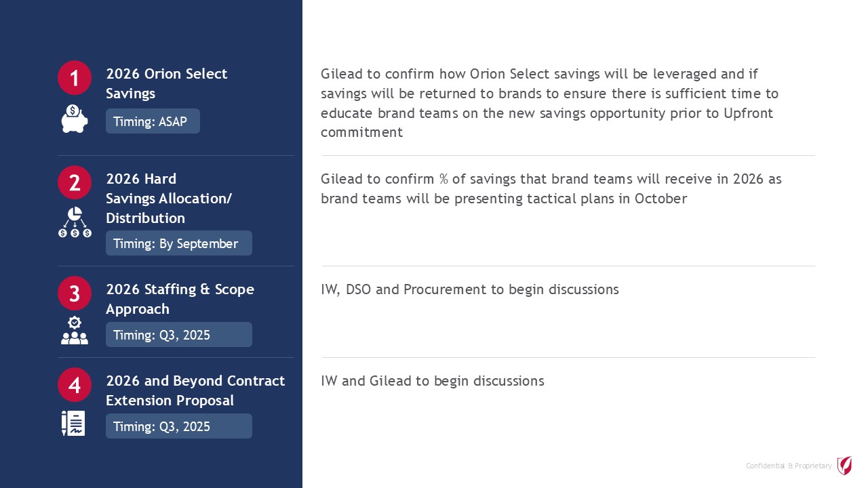This screenshot has width=868, height=488.
Task: Click the staffing gear and people icon
Action: point(75,331)
